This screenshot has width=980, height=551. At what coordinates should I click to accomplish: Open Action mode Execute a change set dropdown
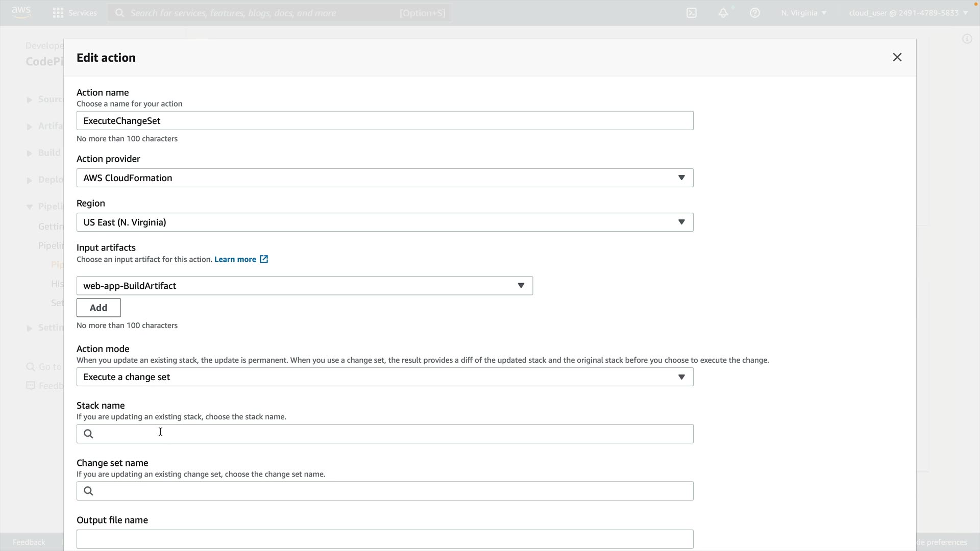pyautogui.click(x=384, y=377)
